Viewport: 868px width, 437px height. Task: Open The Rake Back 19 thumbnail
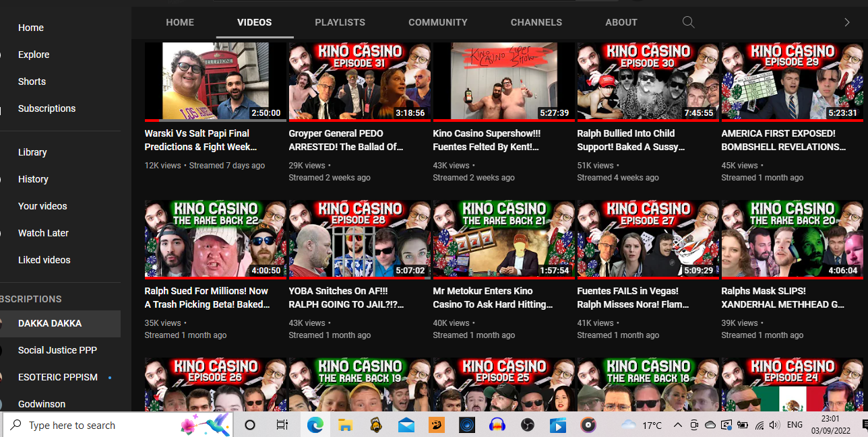[x=360, y=384]
